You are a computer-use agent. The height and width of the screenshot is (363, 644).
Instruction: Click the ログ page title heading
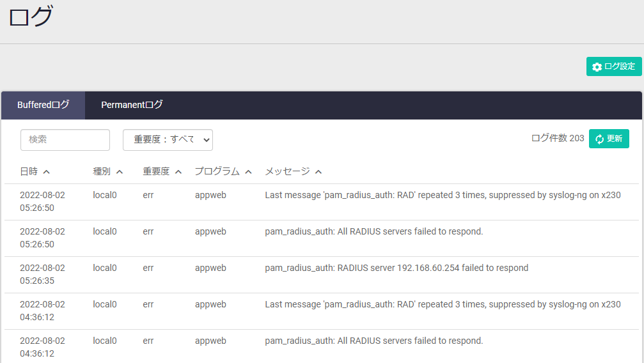(30, 17)
